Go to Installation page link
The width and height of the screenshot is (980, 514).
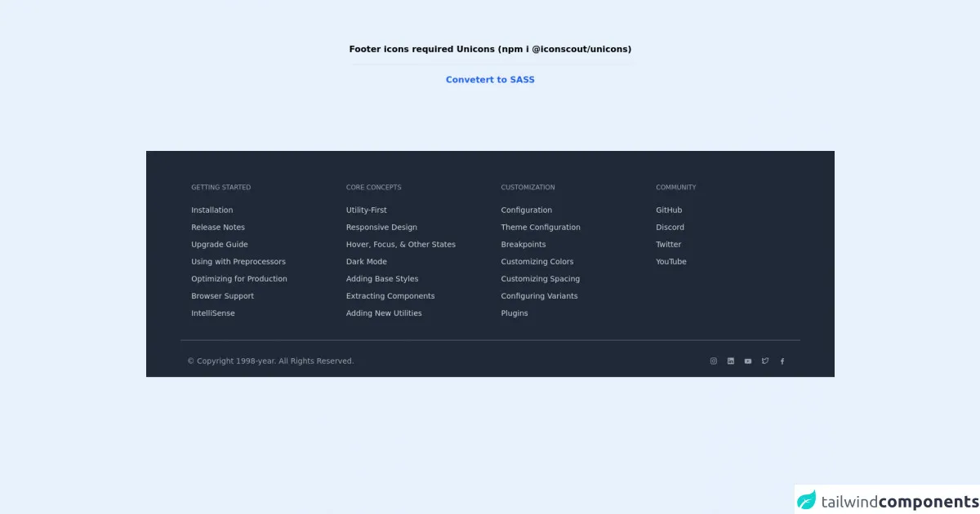(212, 210)
